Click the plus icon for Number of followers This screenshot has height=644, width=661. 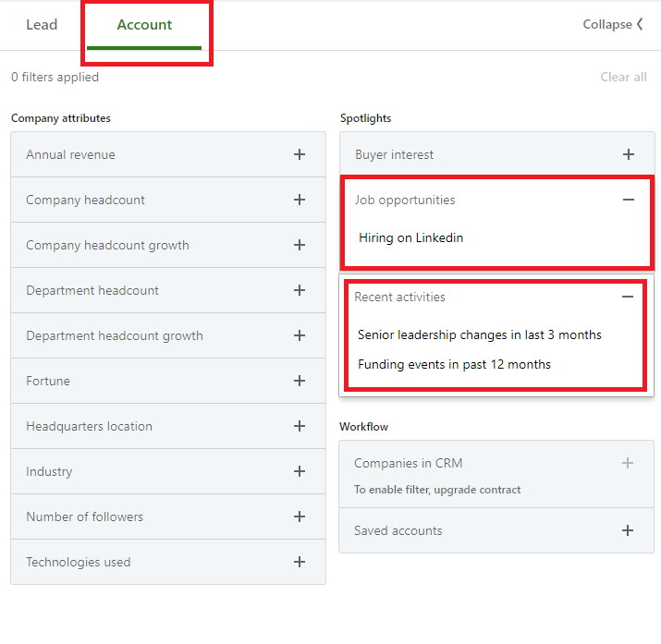click(x=299, y=516)
